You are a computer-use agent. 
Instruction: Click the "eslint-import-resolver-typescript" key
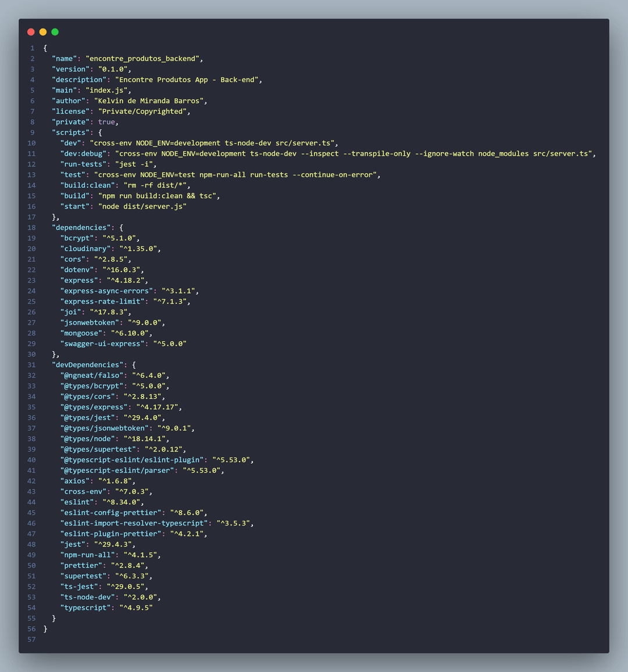pyautogui.click(x=134, y=523)
